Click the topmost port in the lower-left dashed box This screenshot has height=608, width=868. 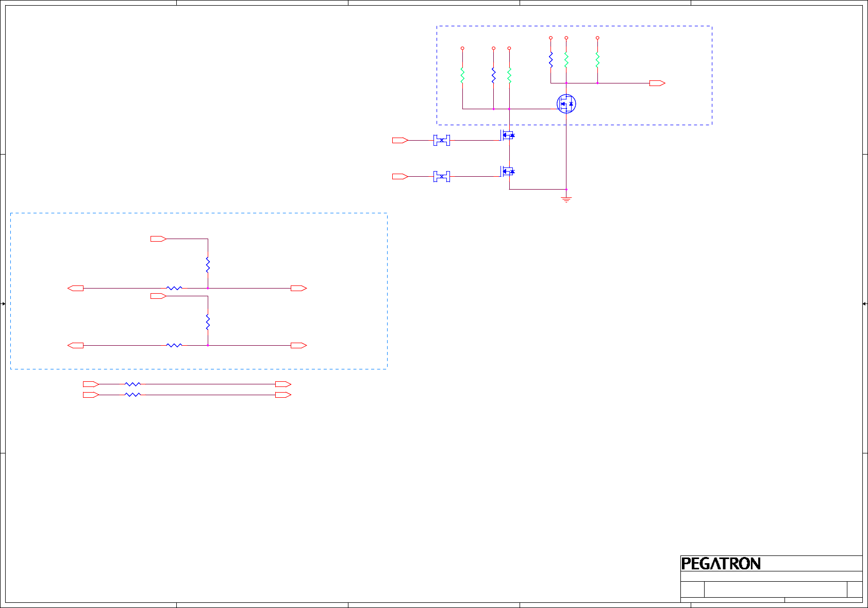(158, 239)
